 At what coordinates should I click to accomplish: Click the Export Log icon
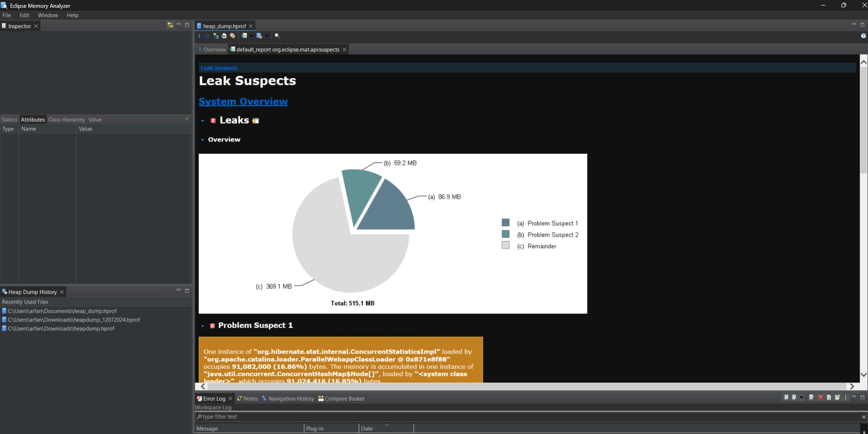tap(786, 397)
